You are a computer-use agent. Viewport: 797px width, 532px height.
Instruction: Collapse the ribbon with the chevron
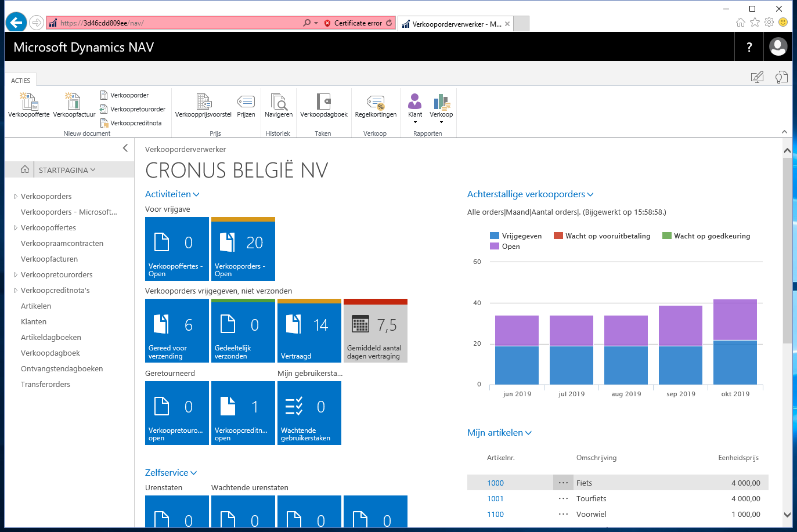tap(784, 132)
